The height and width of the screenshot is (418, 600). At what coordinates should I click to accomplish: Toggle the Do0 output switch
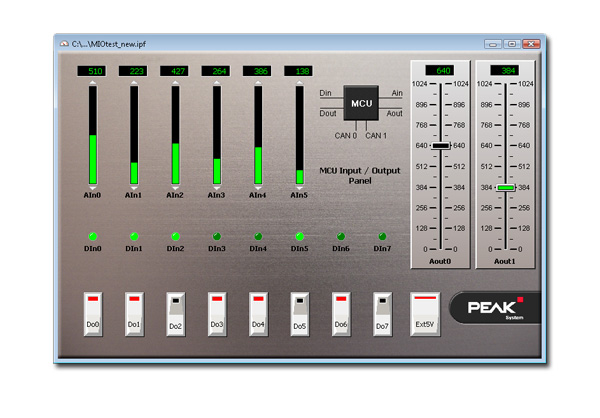pos(92,313)
